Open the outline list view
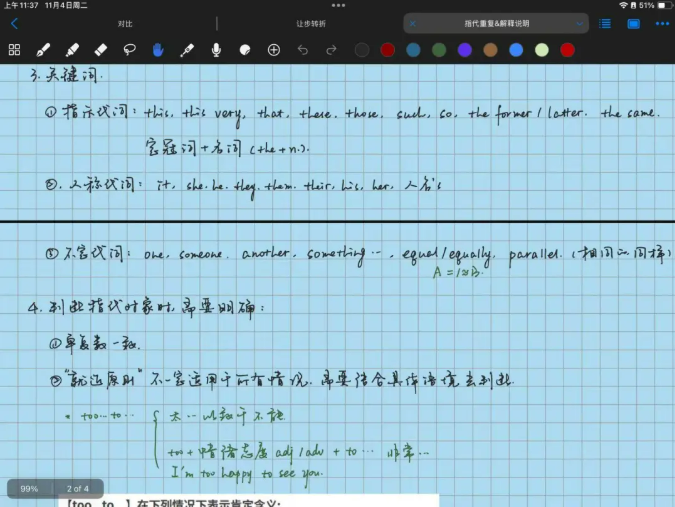 pyautogui.click(x=606, y=23)
